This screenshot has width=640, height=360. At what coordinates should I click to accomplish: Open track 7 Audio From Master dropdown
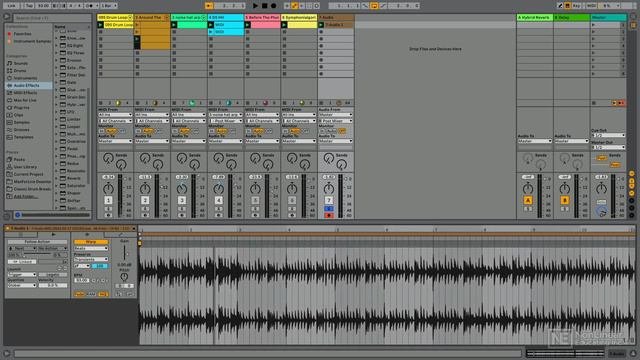coord(336,115)
